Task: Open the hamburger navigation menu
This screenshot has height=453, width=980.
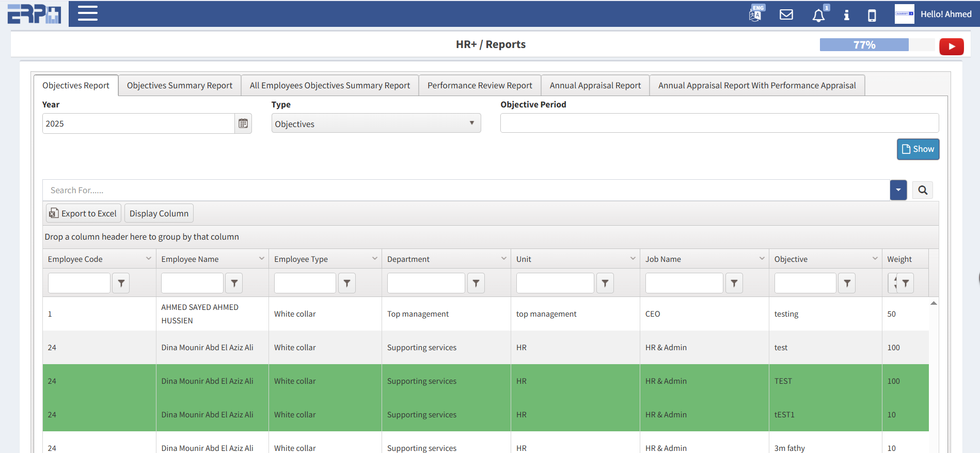Action: [x=87, y=13]
